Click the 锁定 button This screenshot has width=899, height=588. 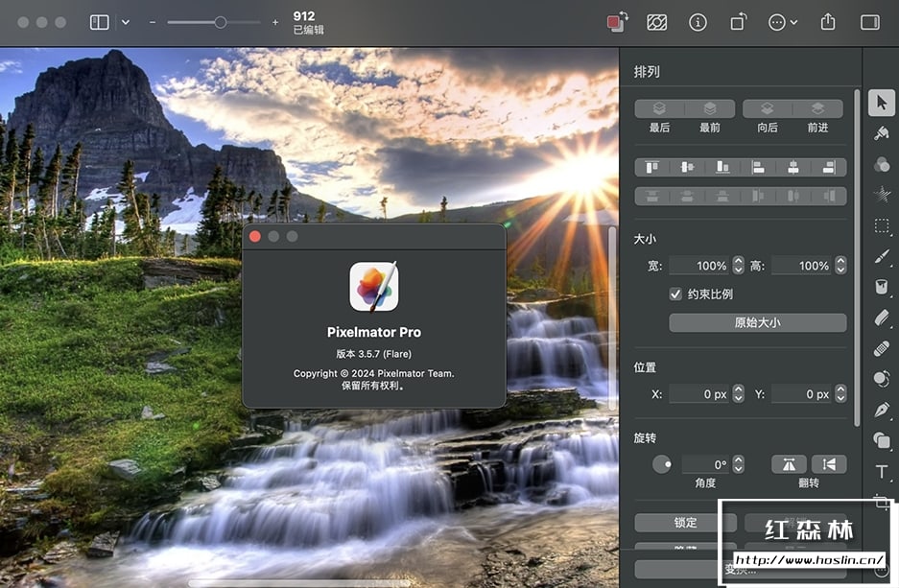(x=685, y=523)
